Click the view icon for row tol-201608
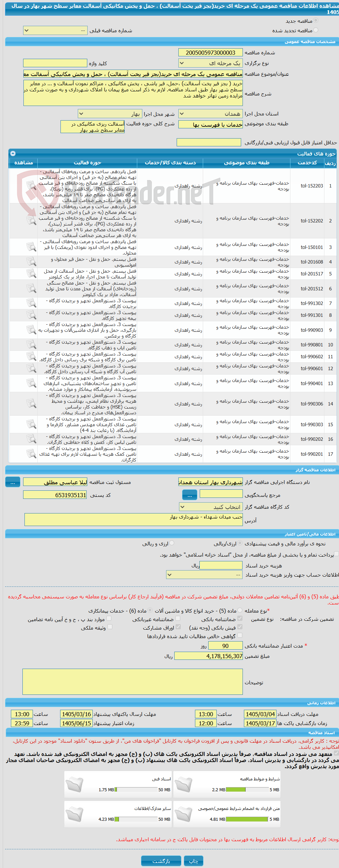 31,261
